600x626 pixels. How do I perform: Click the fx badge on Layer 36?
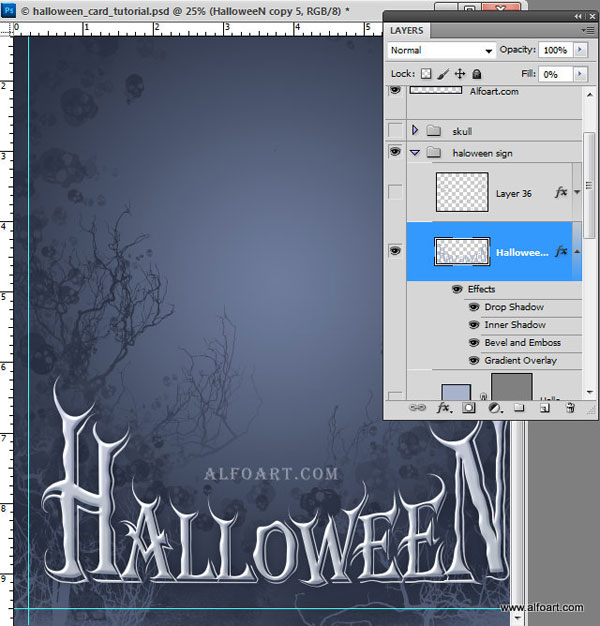561,192
